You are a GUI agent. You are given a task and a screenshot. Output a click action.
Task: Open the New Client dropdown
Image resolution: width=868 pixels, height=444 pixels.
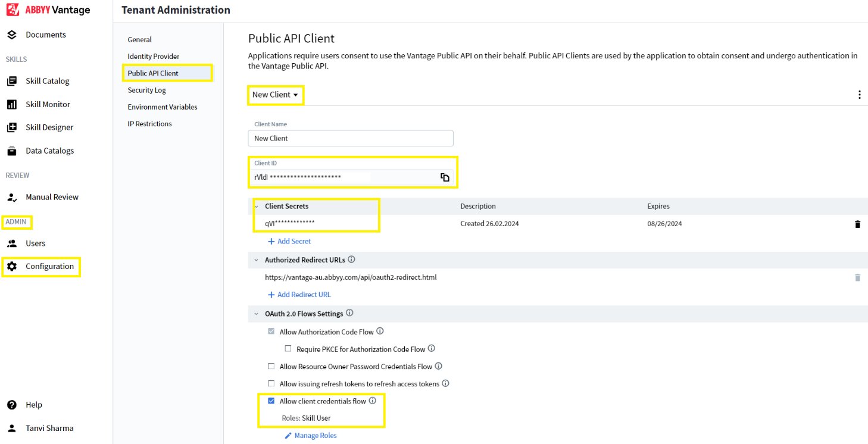point(275,95)
